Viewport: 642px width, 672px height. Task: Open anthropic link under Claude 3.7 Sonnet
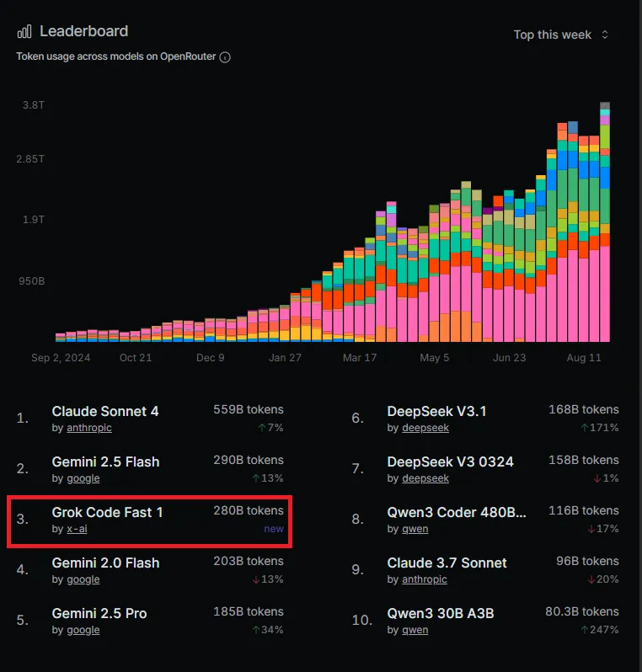[425, 579]
